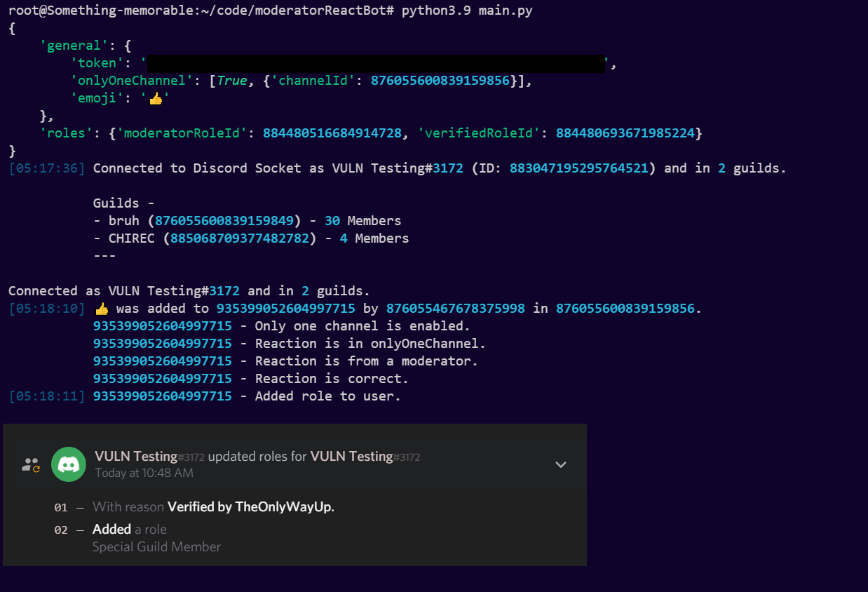The image size is (868, 592).
Task: Select the Added bold label on line 02
Action: (x=111, y=529)
